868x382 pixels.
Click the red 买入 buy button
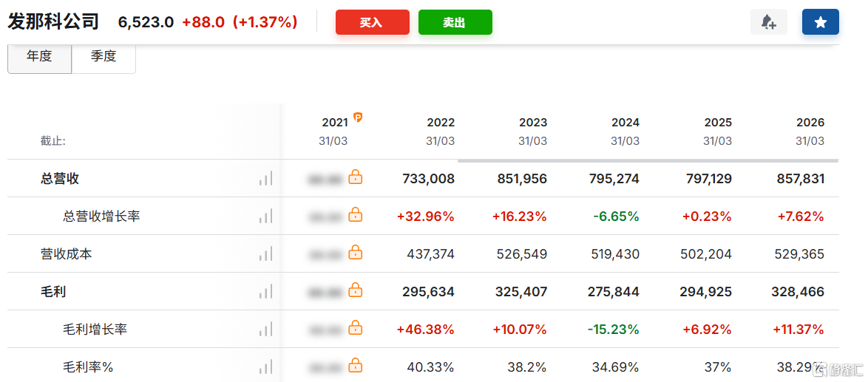(373, 22)
